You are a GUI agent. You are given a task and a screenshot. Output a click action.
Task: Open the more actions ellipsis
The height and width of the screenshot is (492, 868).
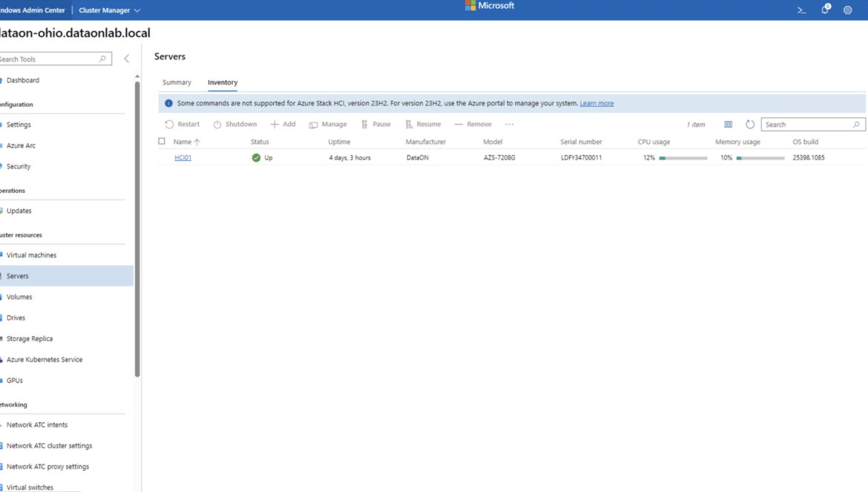pyautogui.click(x=509, y=125)
